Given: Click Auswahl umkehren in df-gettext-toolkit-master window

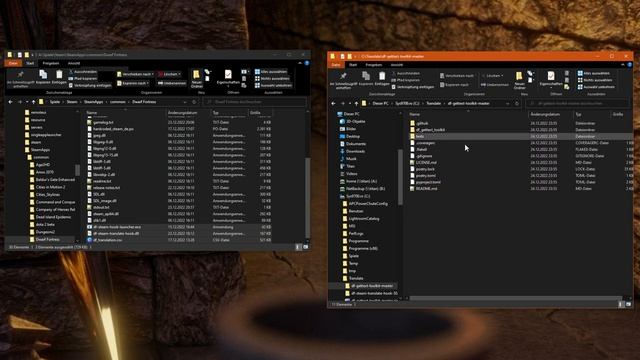Looking at the screenshot, I should point(596,87).
